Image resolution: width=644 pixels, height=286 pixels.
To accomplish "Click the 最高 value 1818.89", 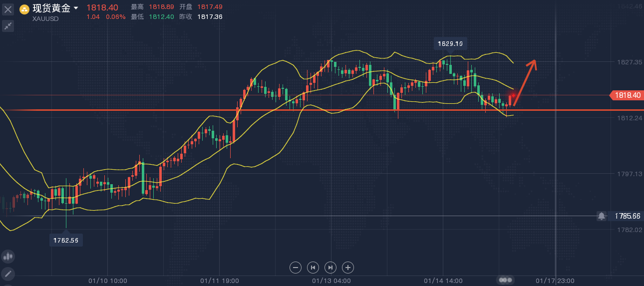I will point(161,6).
